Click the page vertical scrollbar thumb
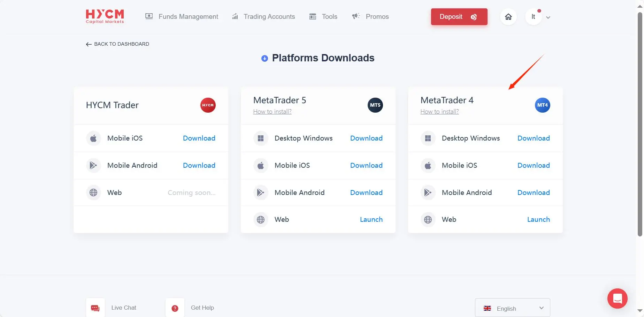 [640, 124]
